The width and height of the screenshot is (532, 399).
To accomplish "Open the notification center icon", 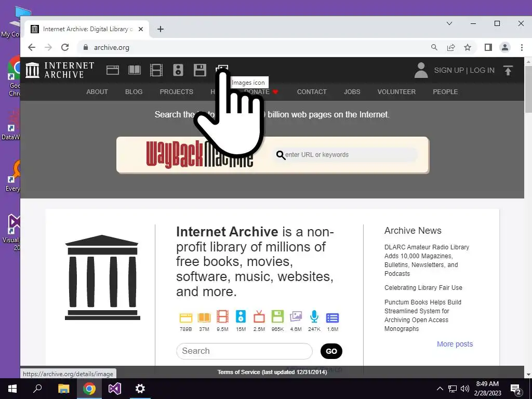I will click(x=516, y=389).
